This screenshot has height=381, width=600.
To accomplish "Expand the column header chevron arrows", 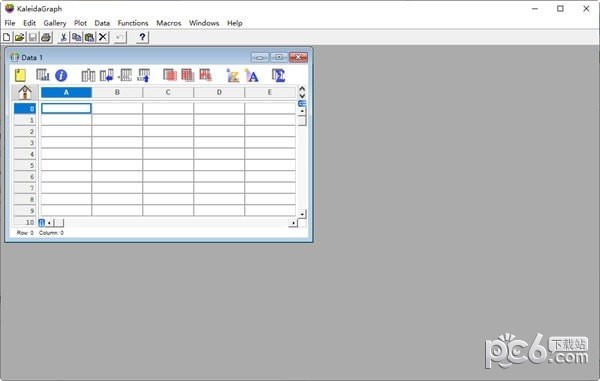I will click(x=302, y=92).
